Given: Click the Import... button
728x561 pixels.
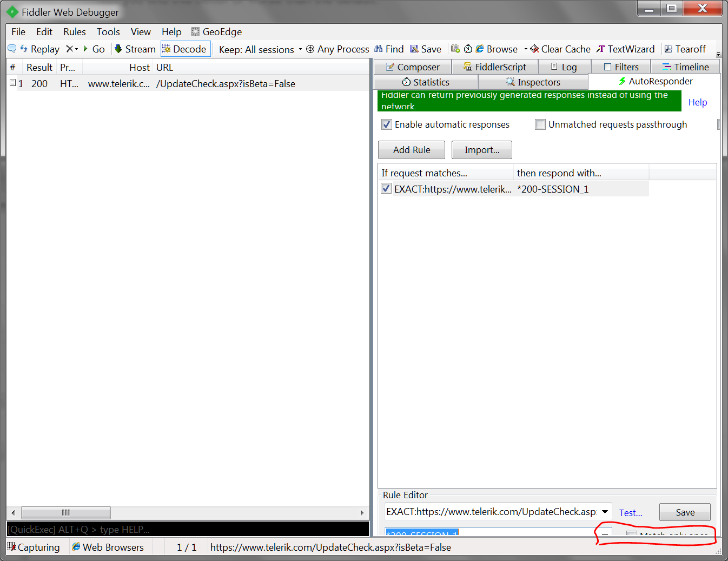Looking at the screenshot, I should (x=482, y=150).
